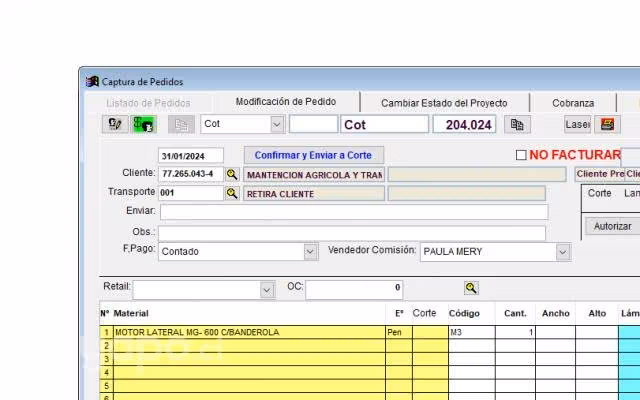Click the date field 31/01/2024
Screen dimensions: 640x400
click(x=191, y=156)
